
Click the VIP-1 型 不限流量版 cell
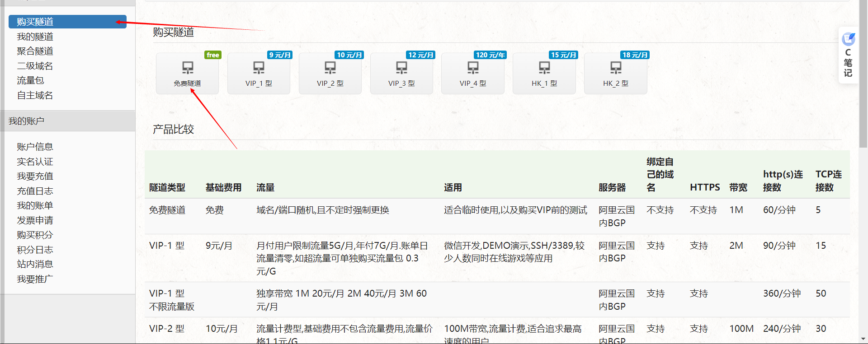(172, 300)
